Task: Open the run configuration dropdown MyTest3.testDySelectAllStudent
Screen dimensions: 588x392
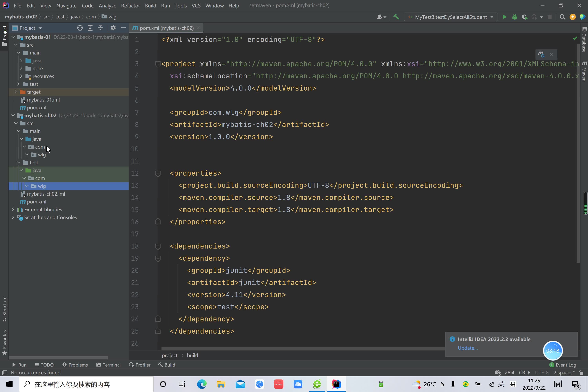Action: tap(450, 17)
